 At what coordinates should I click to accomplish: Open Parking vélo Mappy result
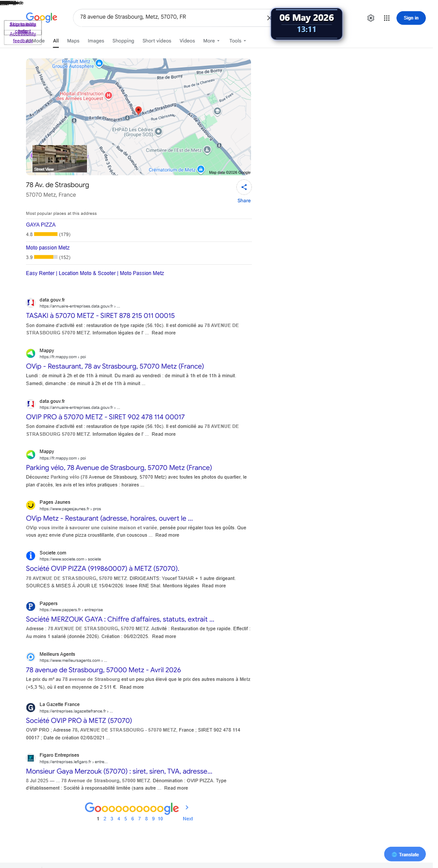point(119,468)
